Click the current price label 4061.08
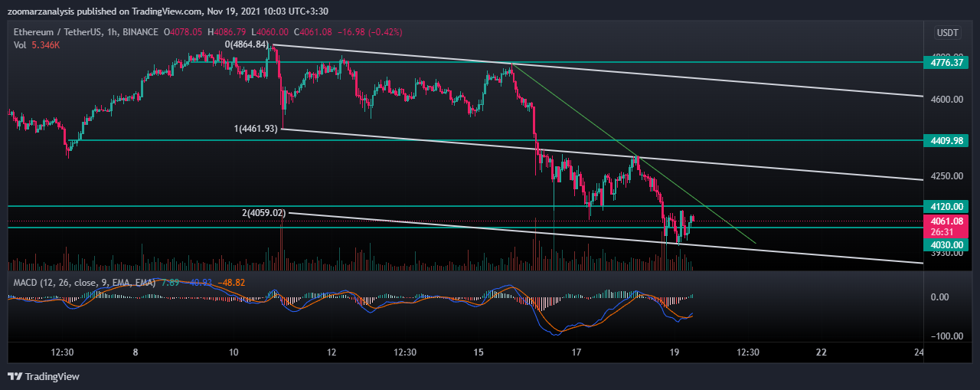 coord(947,221)
